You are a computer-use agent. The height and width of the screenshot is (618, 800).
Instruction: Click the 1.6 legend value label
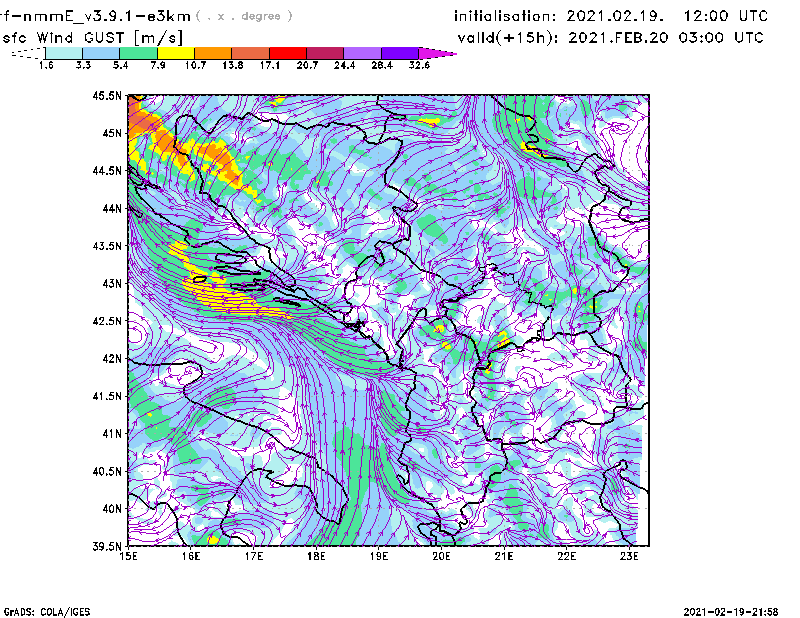click(46, 65)
